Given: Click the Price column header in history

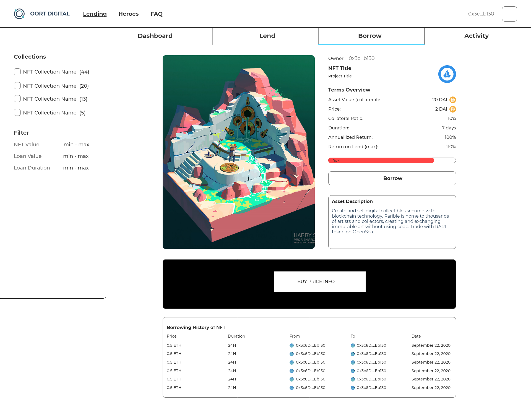Looking at the screenshot, I should 171,336.
